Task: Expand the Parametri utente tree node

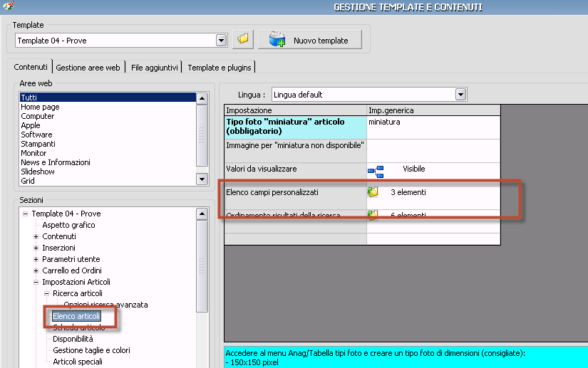Action: tap(36, 259)
